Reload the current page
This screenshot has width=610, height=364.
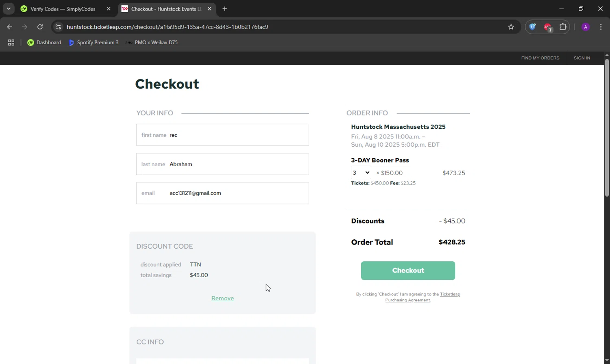[40, 27]
